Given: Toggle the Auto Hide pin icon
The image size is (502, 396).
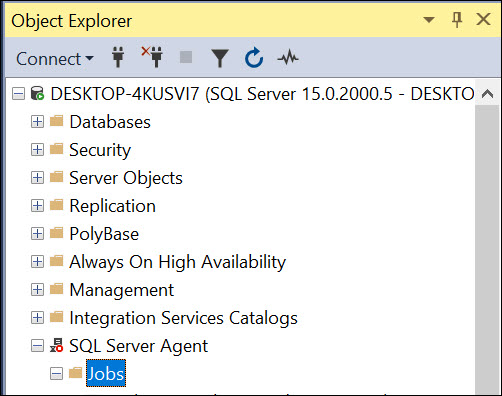Looking at the screenshot, I should (457, 20).
